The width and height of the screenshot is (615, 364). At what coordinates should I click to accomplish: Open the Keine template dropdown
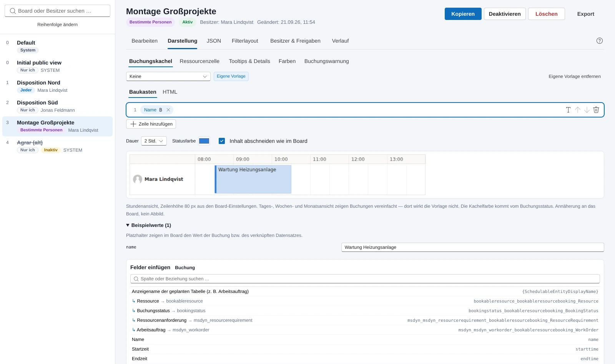click(168, 76)
